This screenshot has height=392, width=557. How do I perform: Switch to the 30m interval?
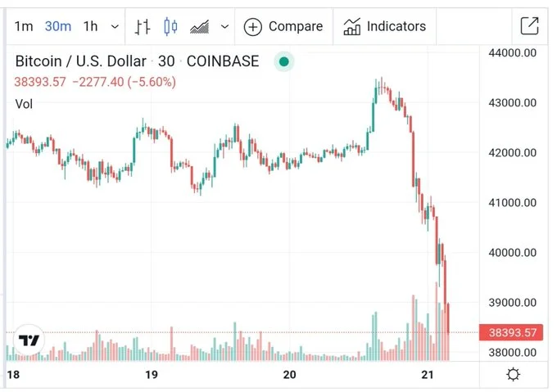pos(57,26)
